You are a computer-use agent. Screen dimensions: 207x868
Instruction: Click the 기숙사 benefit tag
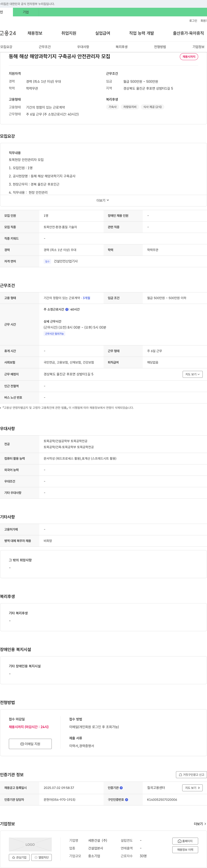pyautogui.click(x=112, y=107)
